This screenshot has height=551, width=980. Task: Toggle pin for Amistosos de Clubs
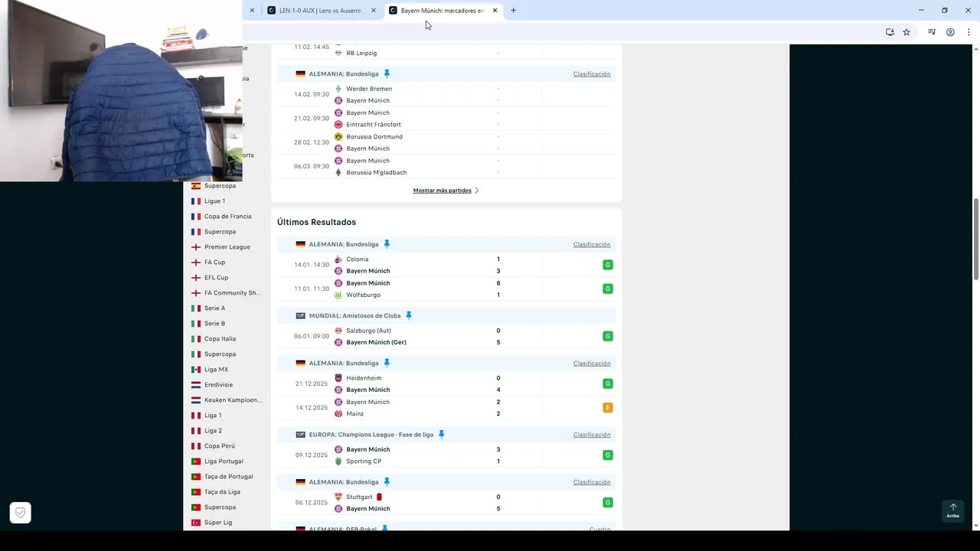tap(409, 315)
